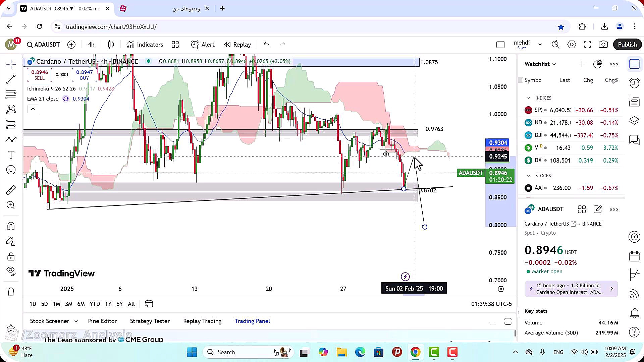Open indicator templates grid

(175, 45)
